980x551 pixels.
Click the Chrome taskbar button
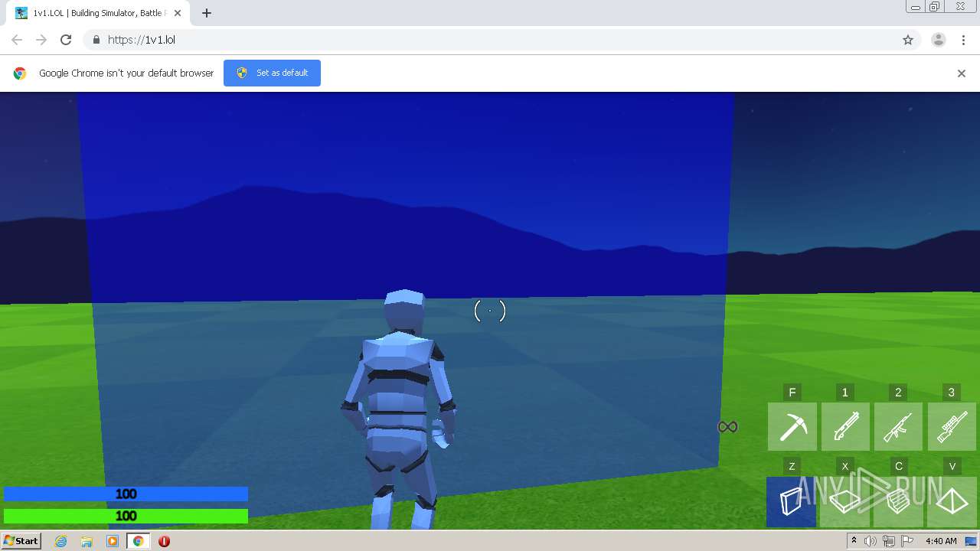tap(138, 541)
